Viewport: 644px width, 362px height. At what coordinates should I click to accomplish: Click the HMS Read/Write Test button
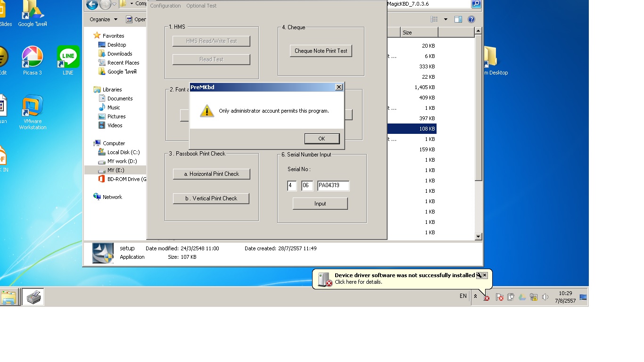(x=211, y=41)
